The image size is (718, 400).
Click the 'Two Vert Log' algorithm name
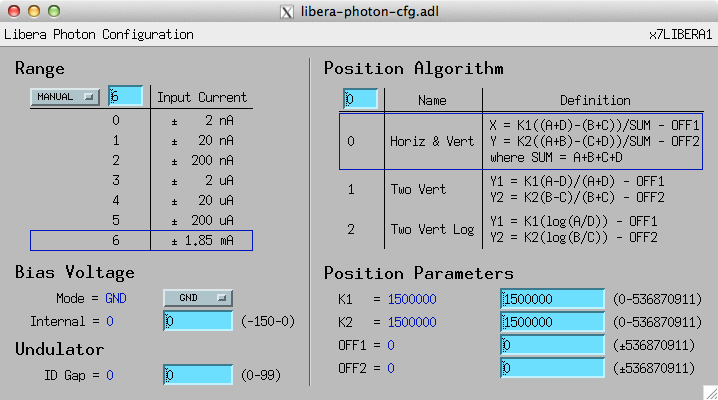coord(432,229)
